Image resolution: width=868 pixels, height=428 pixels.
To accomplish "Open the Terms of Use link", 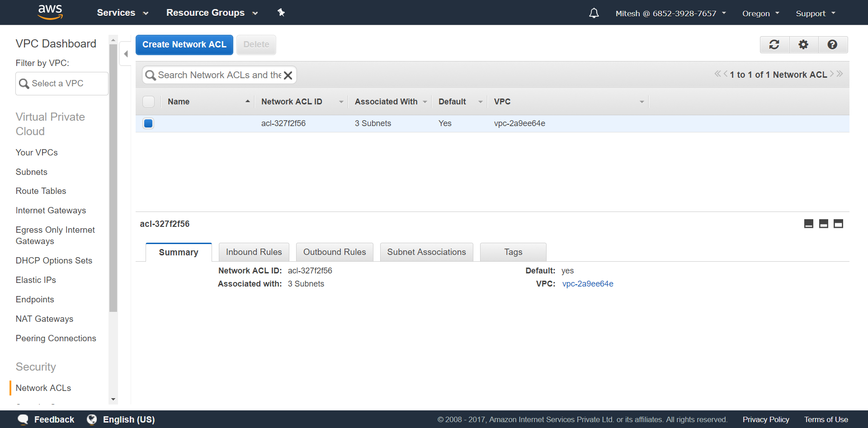I will 826,419.
